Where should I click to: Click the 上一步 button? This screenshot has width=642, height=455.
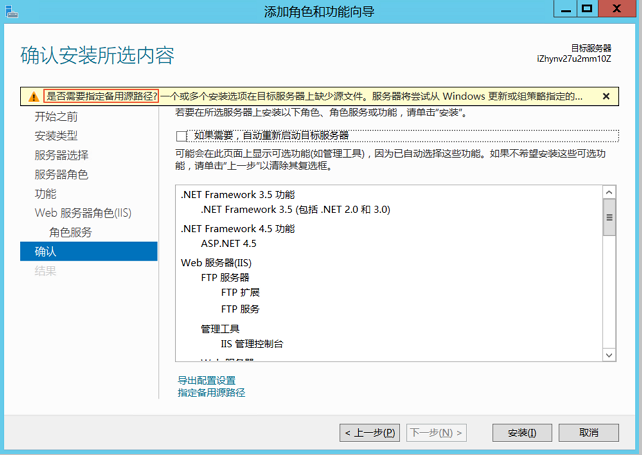370,433
